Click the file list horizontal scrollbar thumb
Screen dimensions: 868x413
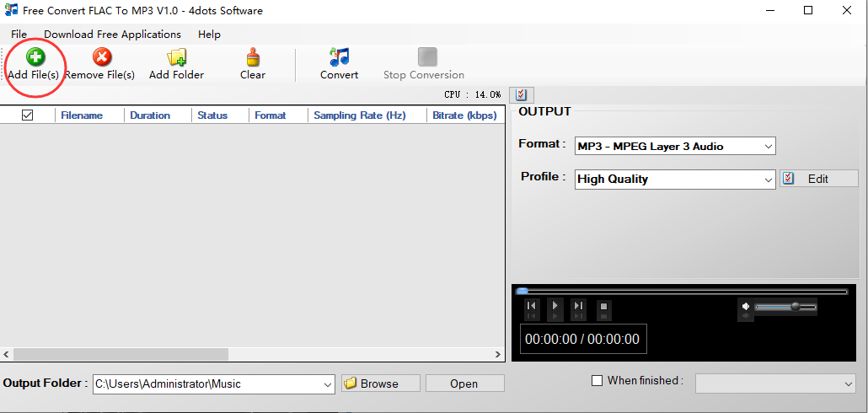tap(121, 354)
